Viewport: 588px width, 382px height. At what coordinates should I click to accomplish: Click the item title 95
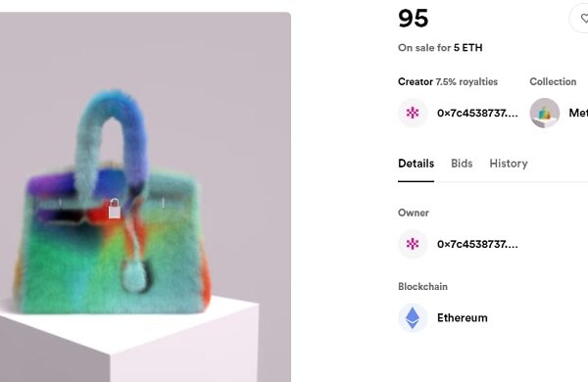point(414,19)
